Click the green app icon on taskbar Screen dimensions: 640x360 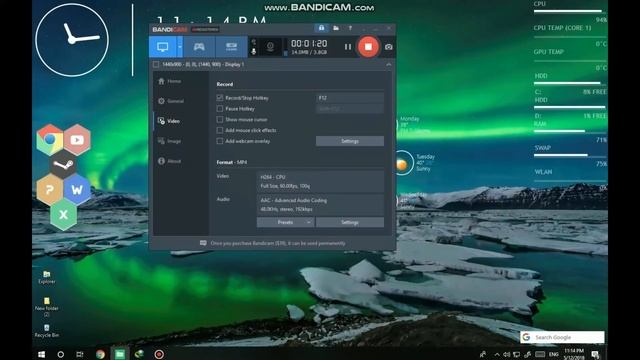tap(120, 354)
